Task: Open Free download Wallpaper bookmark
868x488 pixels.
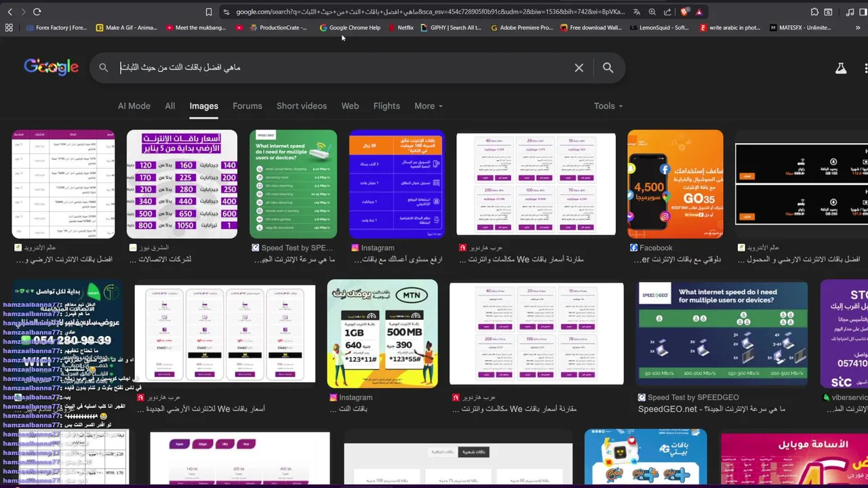Action: tap(591, 28)
